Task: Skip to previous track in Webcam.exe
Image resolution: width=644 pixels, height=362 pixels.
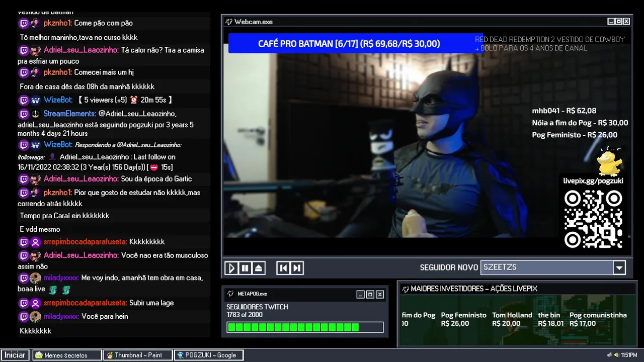Action: (x=283, y=268)
